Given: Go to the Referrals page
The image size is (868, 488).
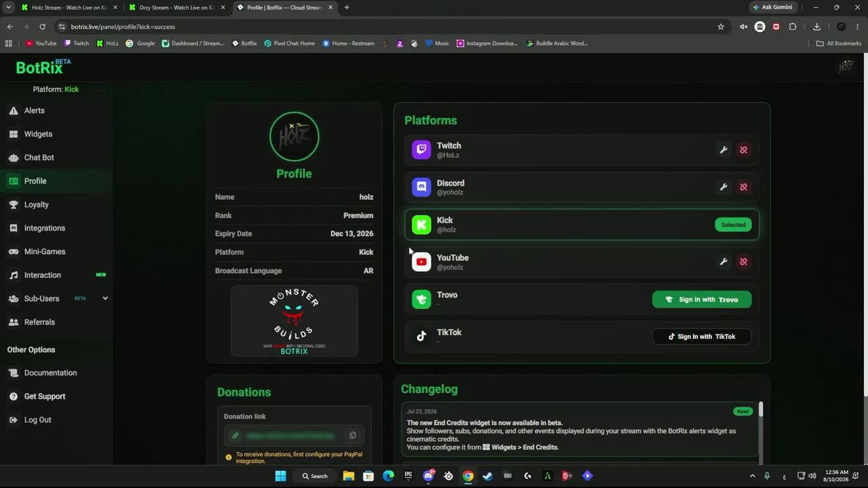Looking at the screenshot, I should [x=56, y=322].
